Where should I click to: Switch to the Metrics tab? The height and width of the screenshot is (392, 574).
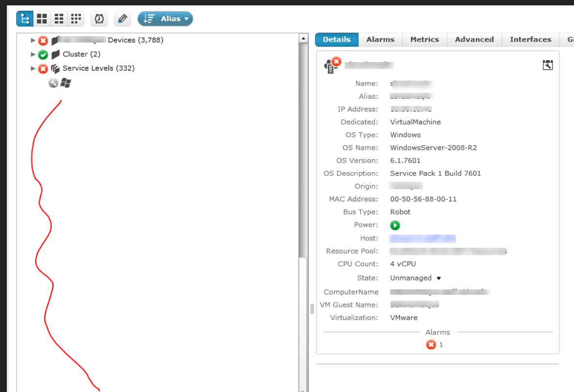pyautogui.click(x=425, y=40)
